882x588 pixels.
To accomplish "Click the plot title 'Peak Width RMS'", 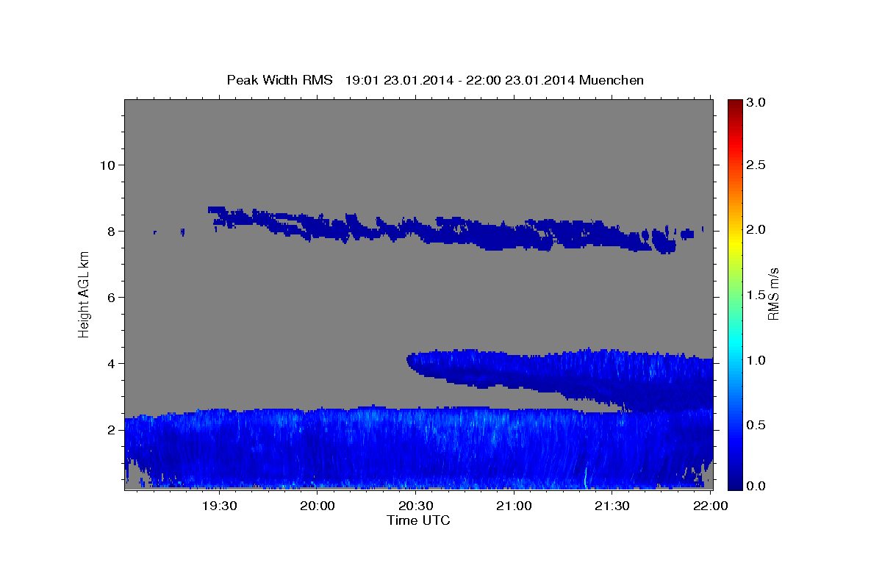I will [279, 80].
